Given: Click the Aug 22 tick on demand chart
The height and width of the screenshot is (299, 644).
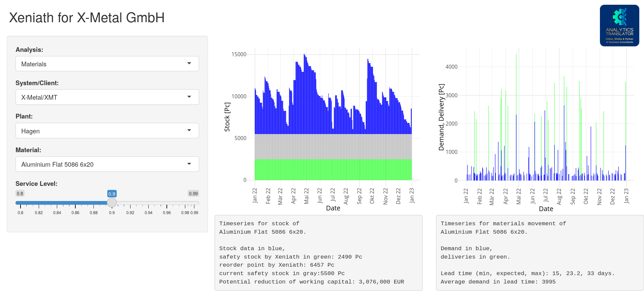Looking at the screenshot, I should click(559, 197).
